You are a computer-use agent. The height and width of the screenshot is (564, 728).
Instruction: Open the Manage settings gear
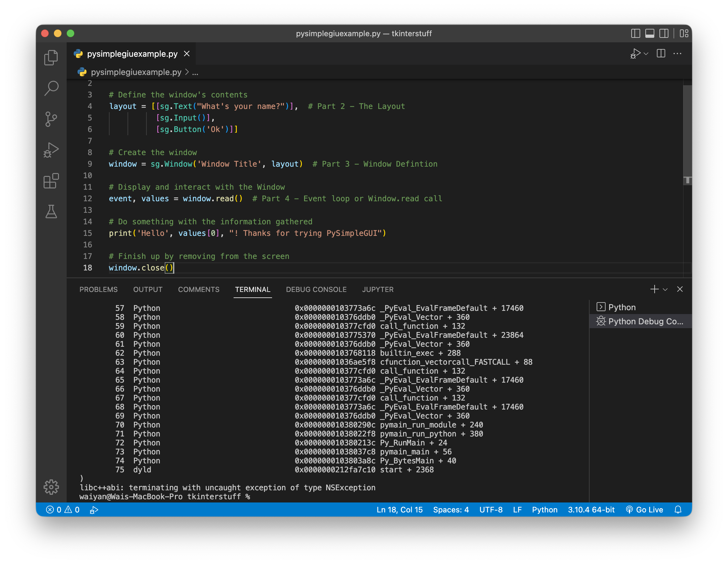[51, 487]
